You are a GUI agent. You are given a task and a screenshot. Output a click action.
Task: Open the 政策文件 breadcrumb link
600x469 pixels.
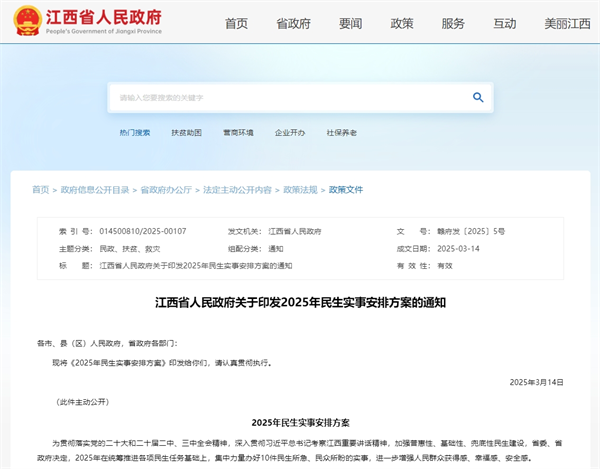346,190
